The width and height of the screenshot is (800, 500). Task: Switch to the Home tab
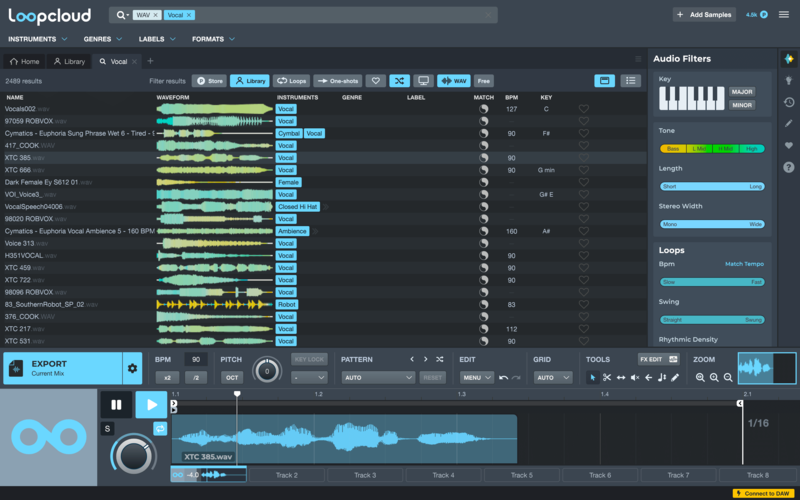tap(24, 61)
